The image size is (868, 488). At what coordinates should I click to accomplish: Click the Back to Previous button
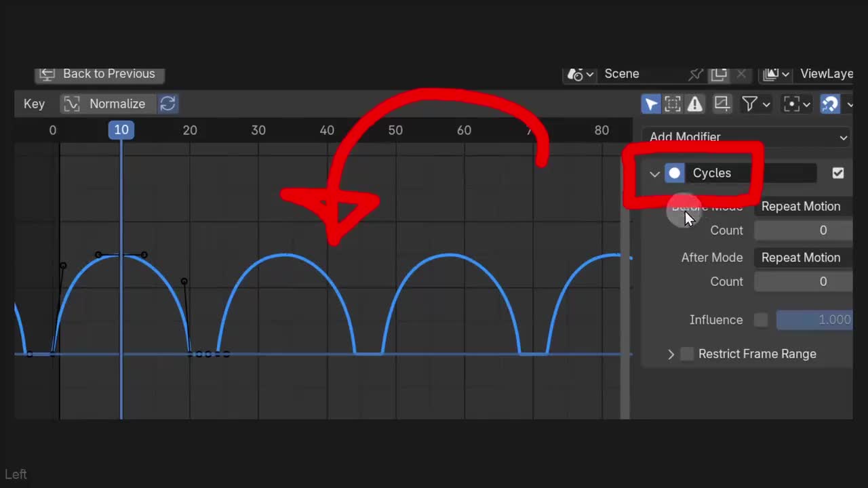100,74
